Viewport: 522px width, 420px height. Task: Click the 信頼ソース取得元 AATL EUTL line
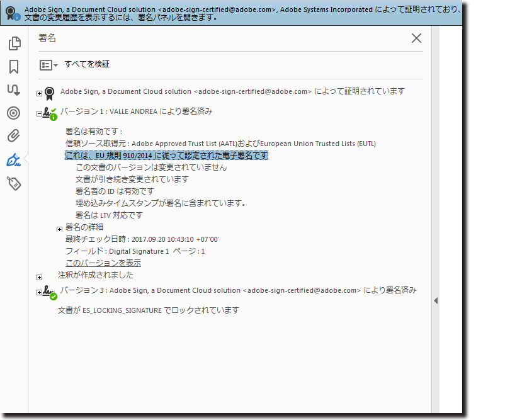click(221, 144)
